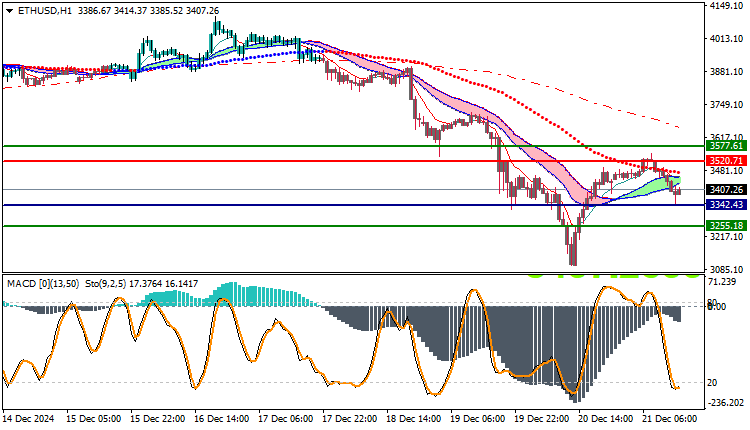Image resolution: width=750 pixels, height=430 pixels.
Task: Click the stochastic 20 level label
Action: coord(712,383)
